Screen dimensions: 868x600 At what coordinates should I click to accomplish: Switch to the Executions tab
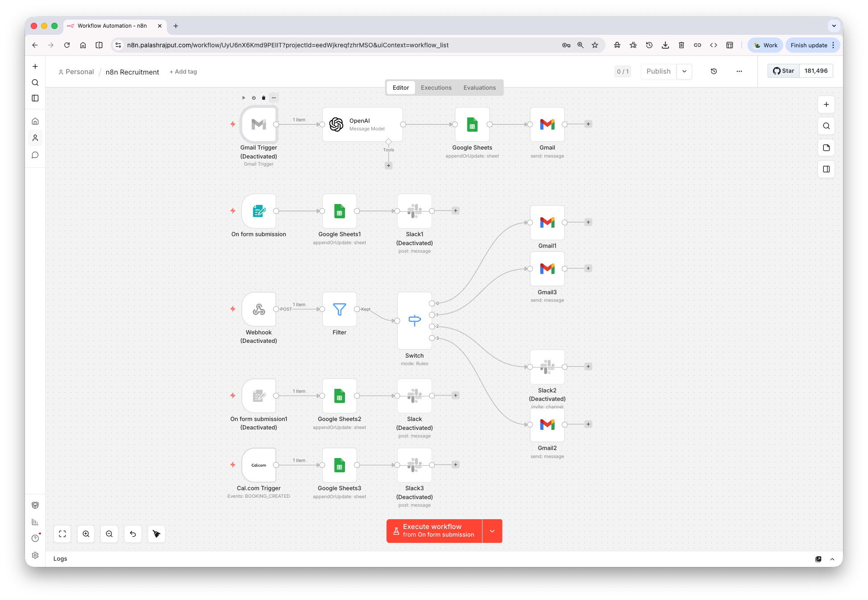coord(436,87)
